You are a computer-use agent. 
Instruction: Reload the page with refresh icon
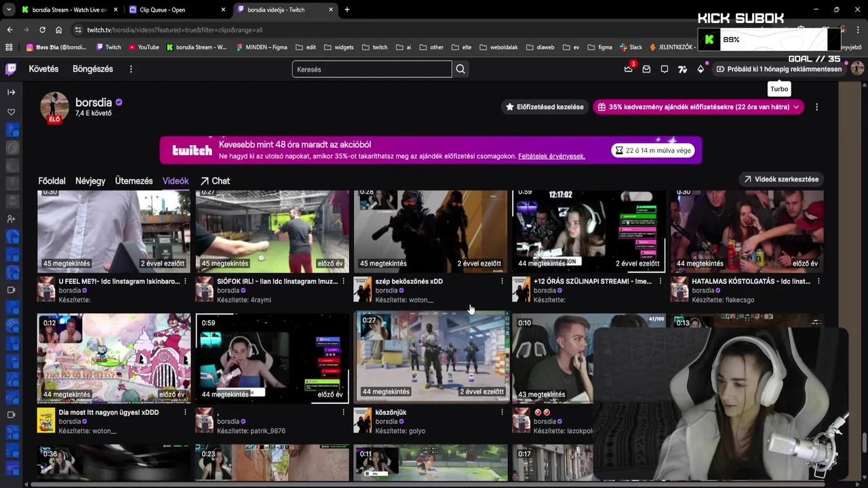pyautogui.click(x=42, y=30)
